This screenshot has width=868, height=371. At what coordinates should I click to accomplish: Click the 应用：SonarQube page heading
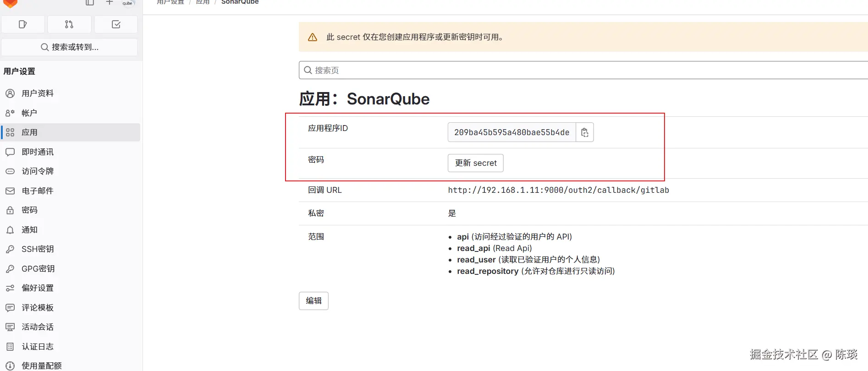[x=364, y=99]
